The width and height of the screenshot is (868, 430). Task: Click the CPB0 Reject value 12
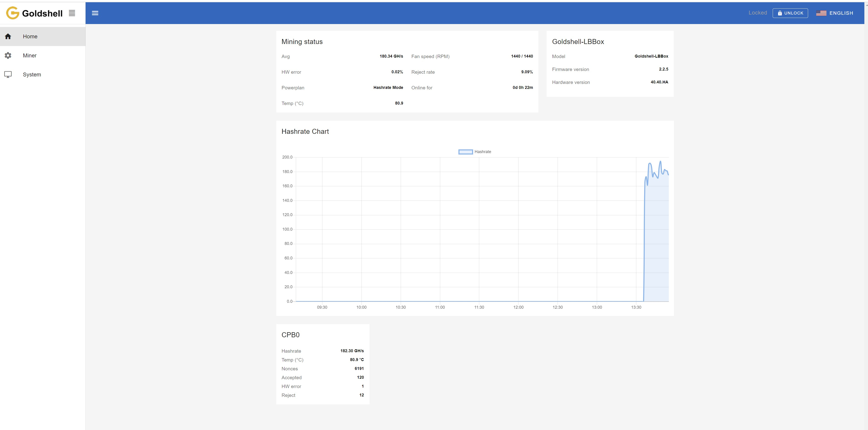click(362, 395)
